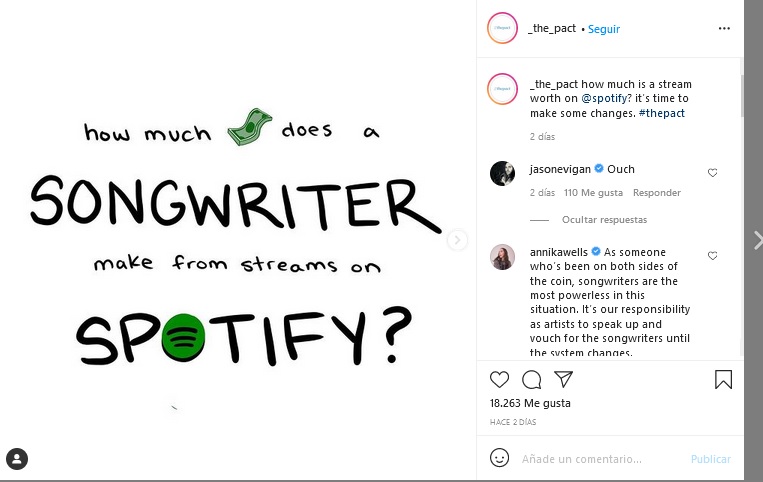Follow _the_pact with Seguir
The height and width of the screenshot is (482, 763).
pyautogui.click(x=604, y=29)
